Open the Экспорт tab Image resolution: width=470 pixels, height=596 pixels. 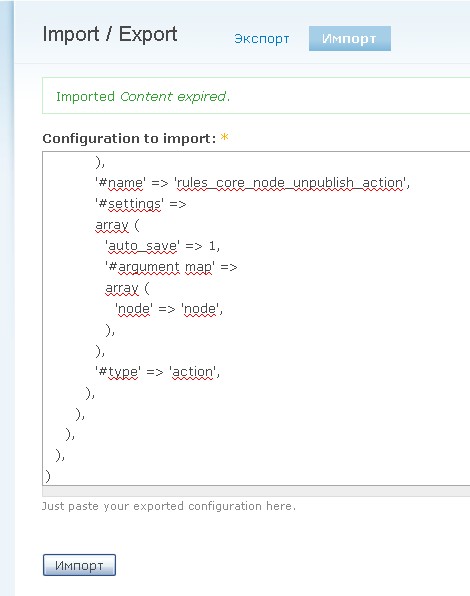pyautogui.click(x=261, y=39)
